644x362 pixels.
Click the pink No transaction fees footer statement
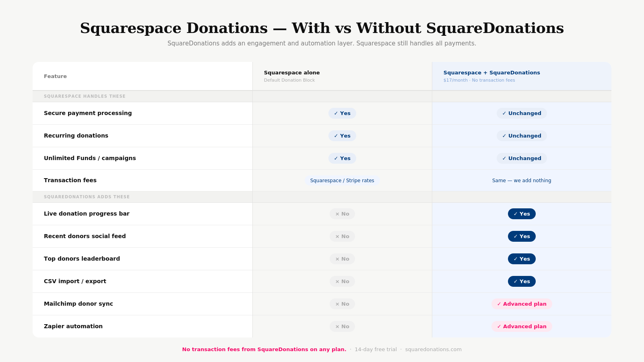pyautogui.click(x=264, y=350)
